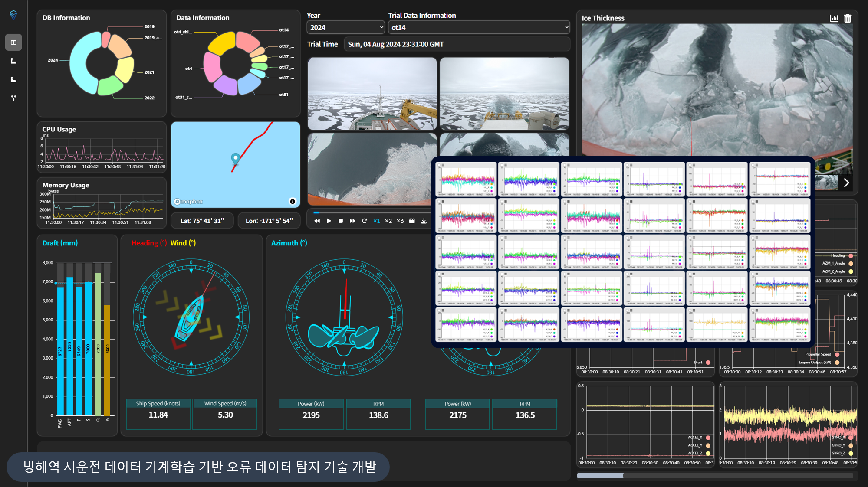Click the fork/branch icon in sidebar
This screenshot has height=487, width=868.
(13, 98)
